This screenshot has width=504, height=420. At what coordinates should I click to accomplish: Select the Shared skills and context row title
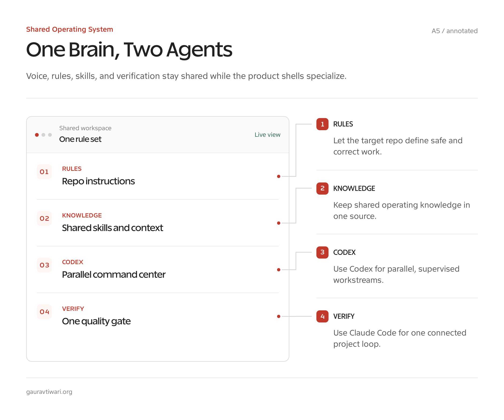coord(112,228)
